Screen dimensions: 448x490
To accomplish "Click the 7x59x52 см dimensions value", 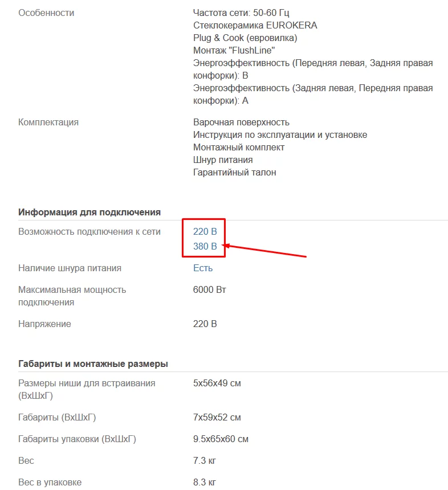I will pos(217,418).
